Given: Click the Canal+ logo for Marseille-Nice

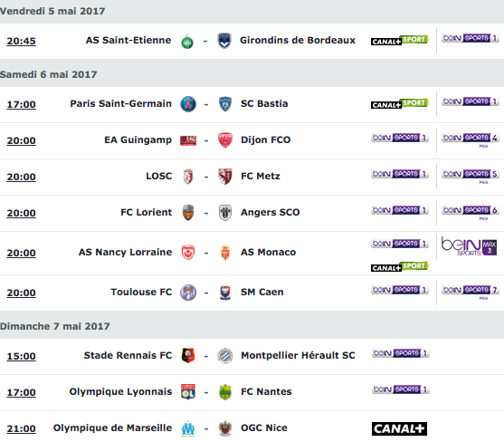Looking at the screenshot, I should (399, 428).
